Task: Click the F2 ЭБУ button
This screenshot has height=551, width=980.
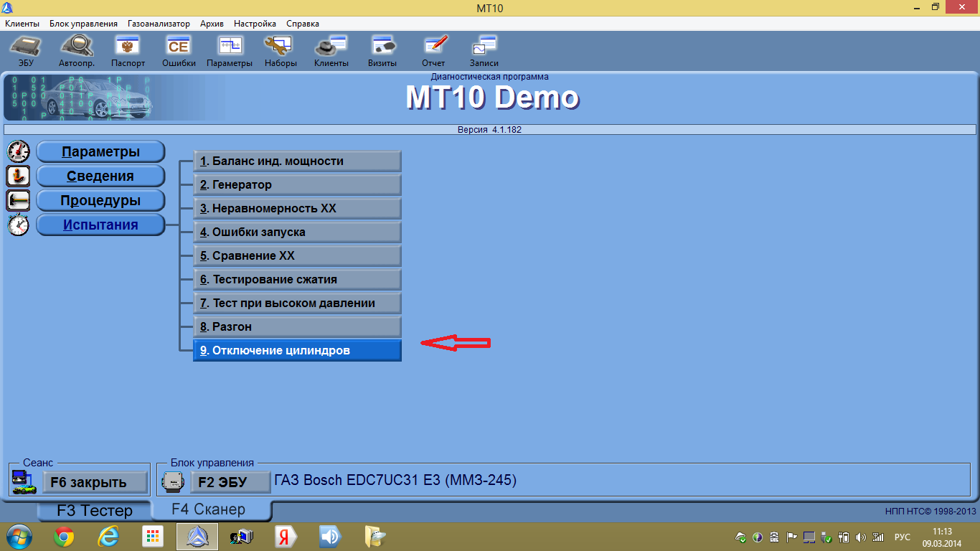Action: point(230,482)
